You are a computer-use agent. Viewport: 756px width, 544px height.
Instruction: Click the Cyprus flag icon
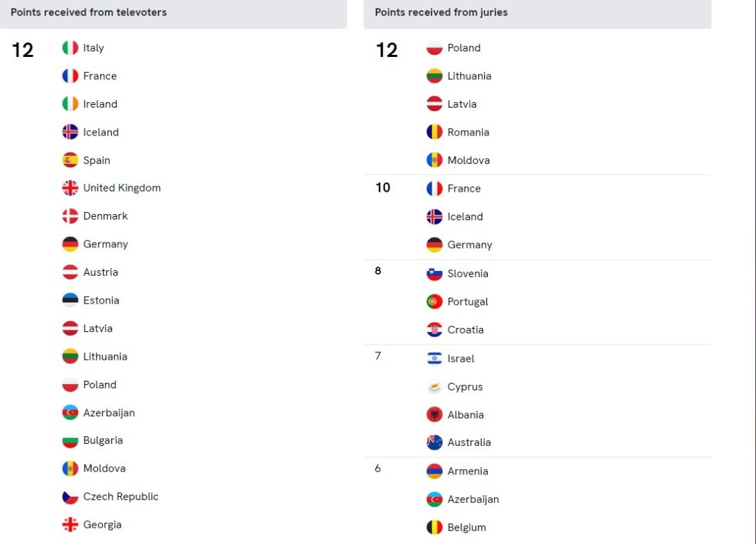pos(434,387)
